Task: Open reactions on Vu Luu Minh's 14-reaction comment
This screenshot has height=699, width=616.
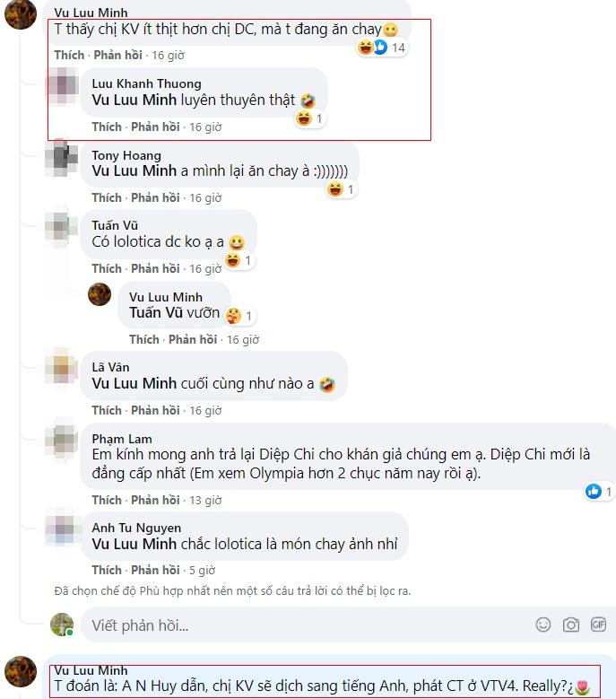Action: [x=382, y=48]
